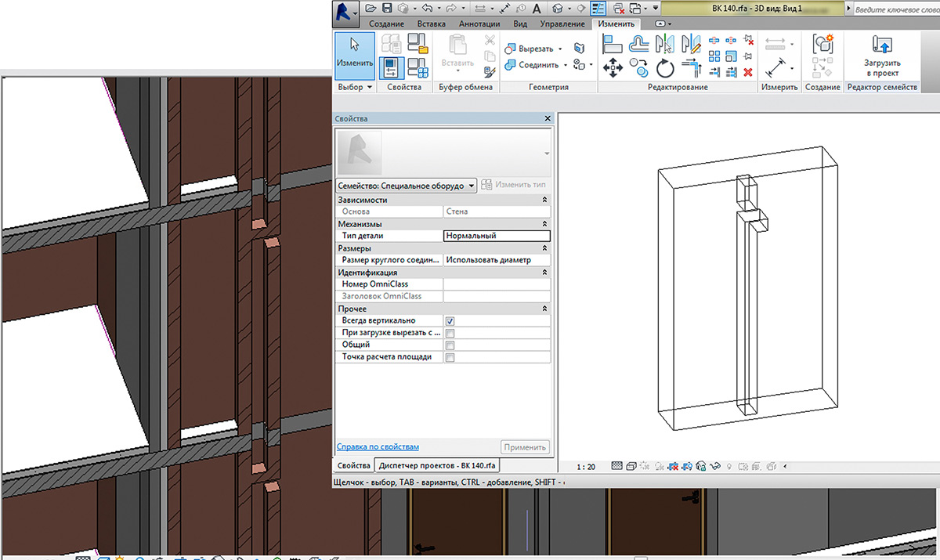The image size is (940, 560).
Task: Change Detail Level in view control bar
Action: coord(616,466)
